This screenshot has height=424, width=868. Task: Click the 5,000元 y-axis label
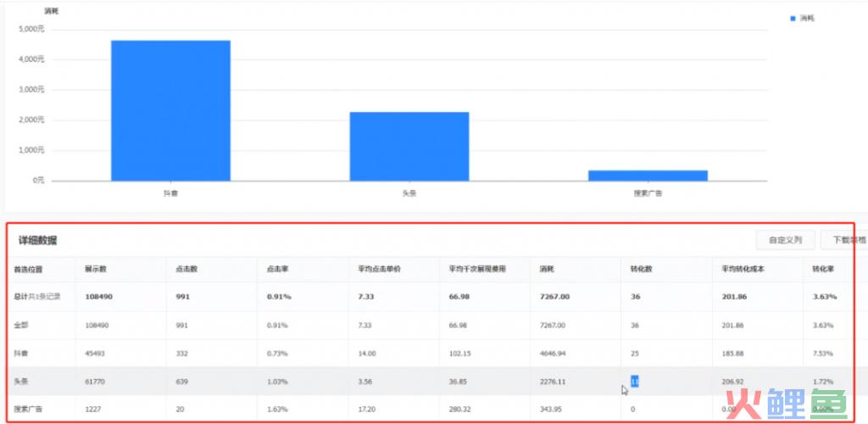[32, 29]
